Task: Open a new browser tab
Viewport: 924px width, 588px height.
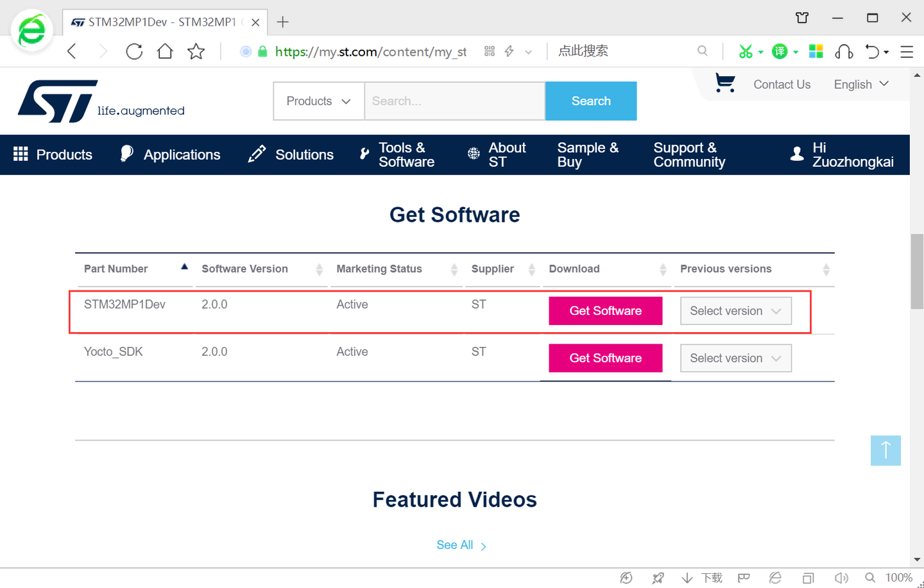Action: [282, 22]
